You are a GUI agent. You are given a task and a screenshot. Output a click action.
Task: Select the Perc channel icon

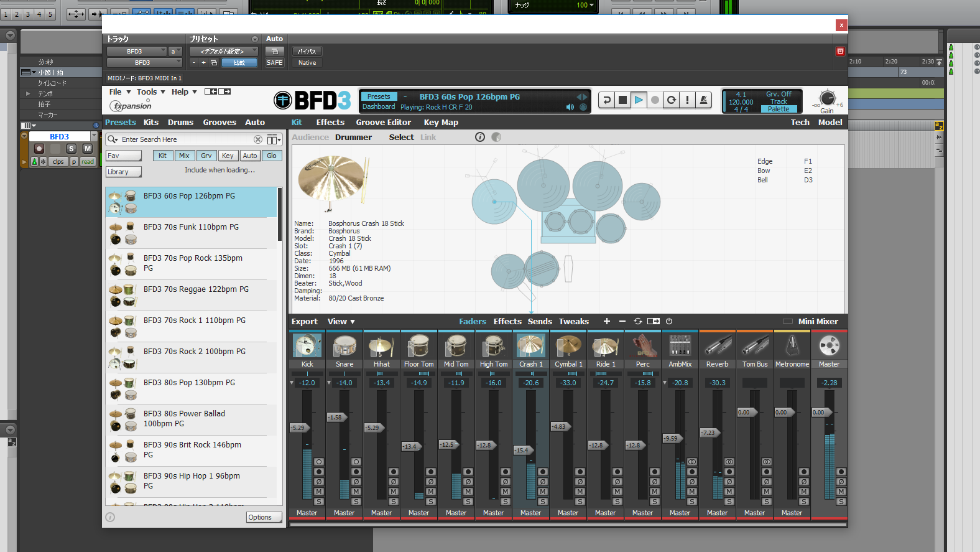[643, 345]
